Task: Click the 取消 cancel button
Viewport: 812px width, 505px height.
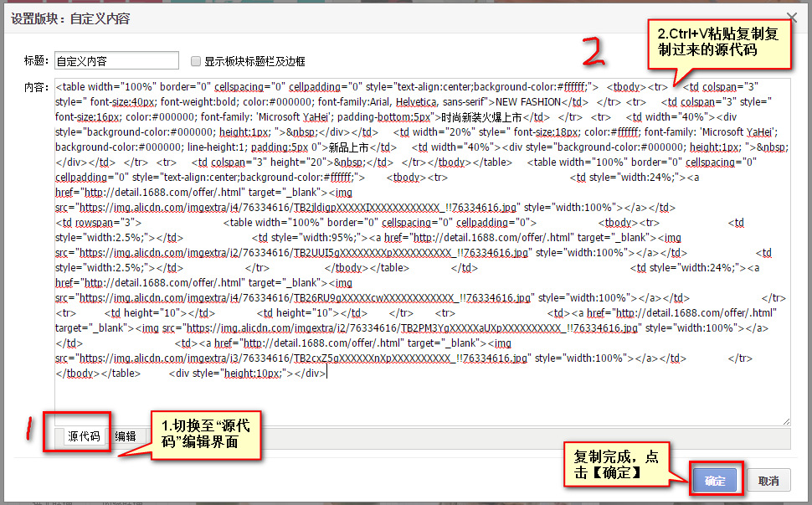Action: pos(768,481)
